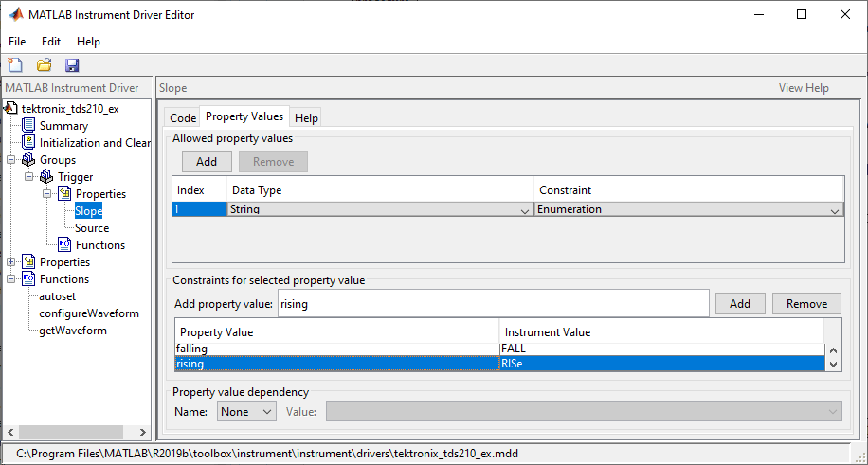Expand the top-level Properties tree node
The width and height of the screenshot is (868, 465).
tap(10, 262)
